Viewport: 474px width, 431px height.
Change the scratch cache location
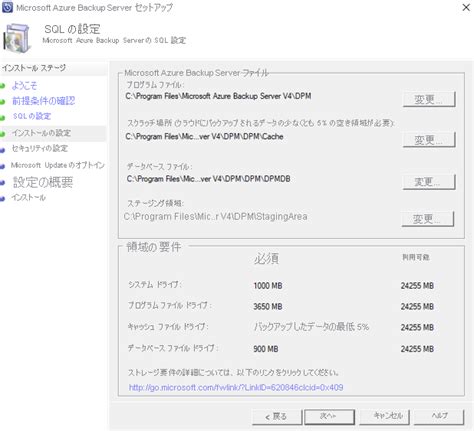429,140
